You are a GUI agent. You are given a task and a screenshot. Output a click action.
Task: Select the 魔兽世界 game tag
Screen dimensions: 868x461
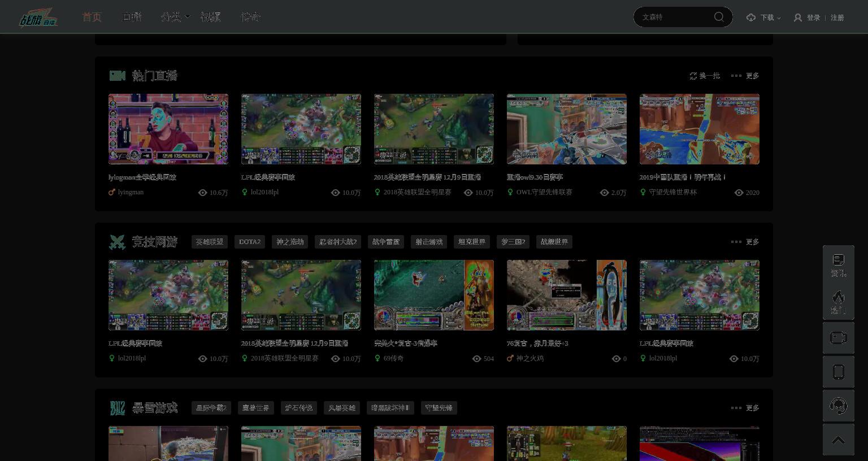click(x=256, y=408)
